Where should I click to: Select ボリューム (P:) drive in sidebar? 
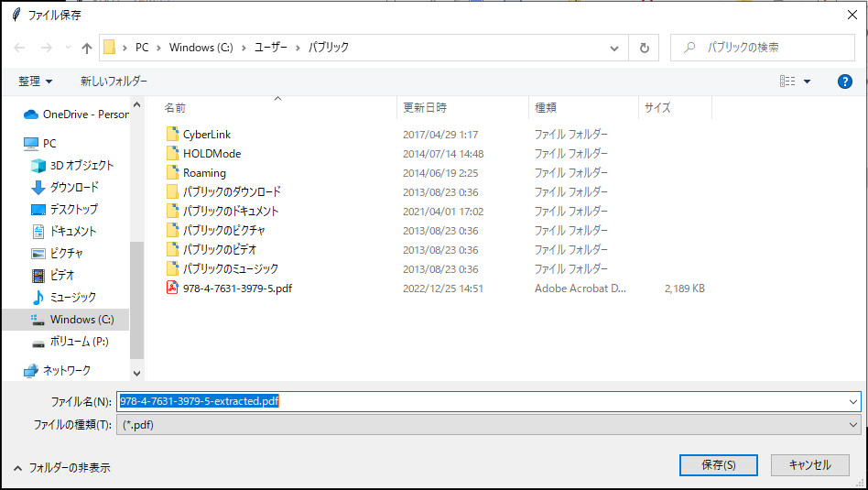click(x=78, y=342)
